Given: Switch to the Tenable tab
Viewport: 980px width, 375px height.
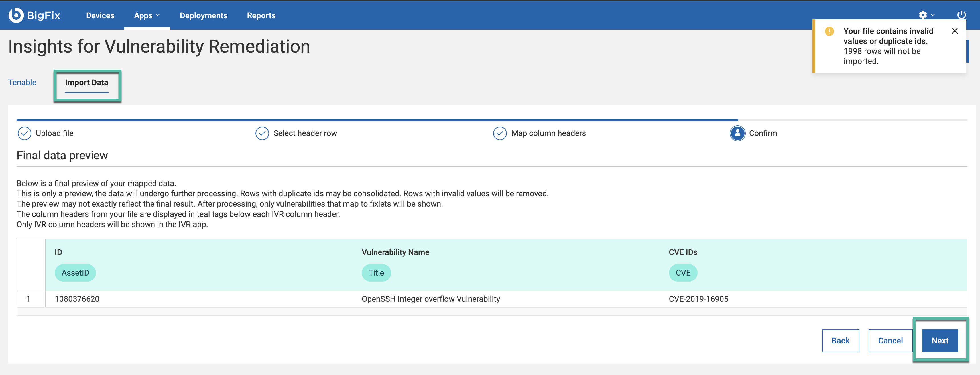Looking at the screenshot, I should 23,83.
